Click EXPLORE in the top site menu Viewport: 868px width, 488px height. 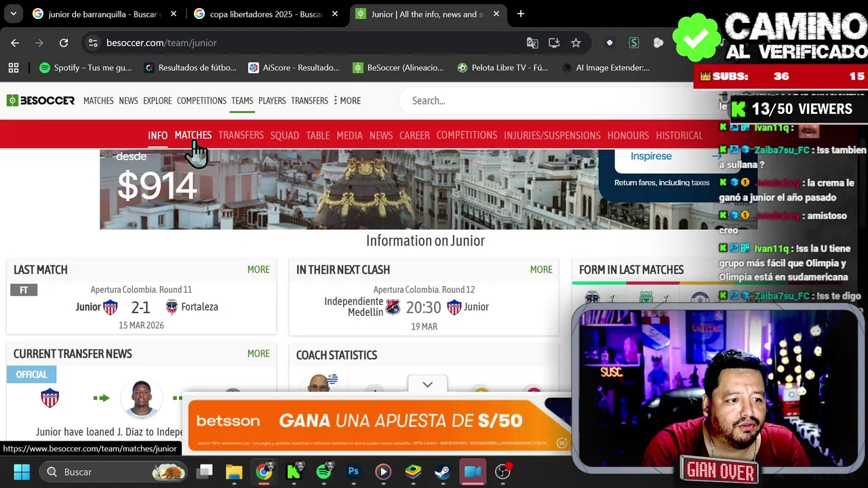pos(157,100)
